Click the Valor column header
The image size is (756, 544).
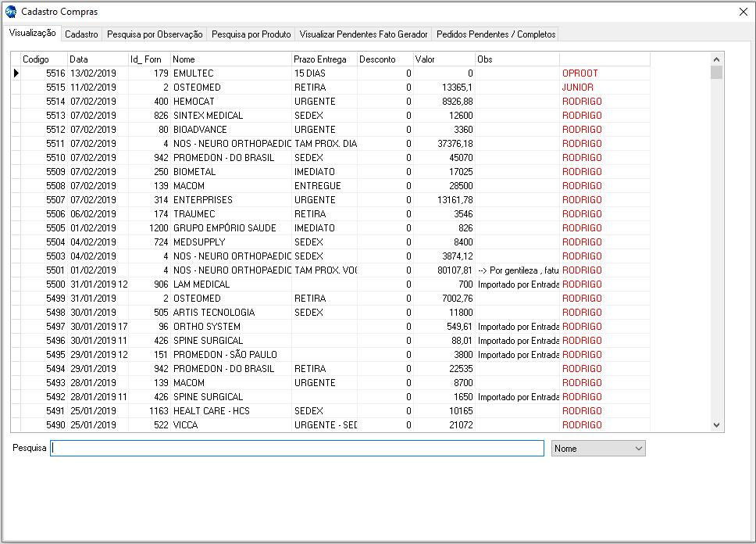(x=443, y=59)
